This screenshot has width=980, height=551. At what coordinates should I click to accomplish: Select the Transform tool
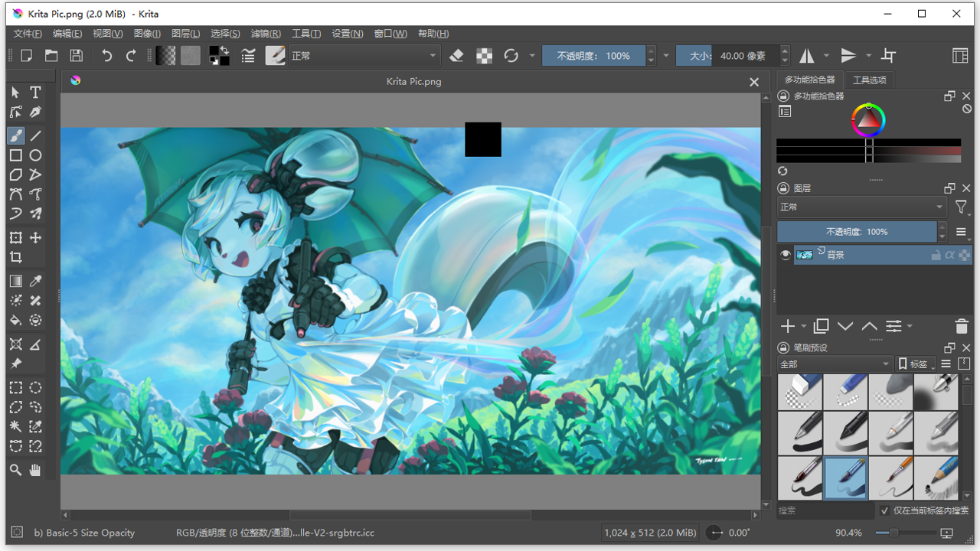click(15, 238)
